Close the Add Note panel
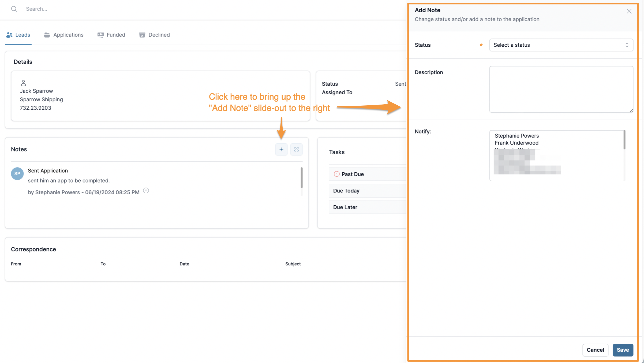This screenshot has height=363, width=644. (629, 11)
